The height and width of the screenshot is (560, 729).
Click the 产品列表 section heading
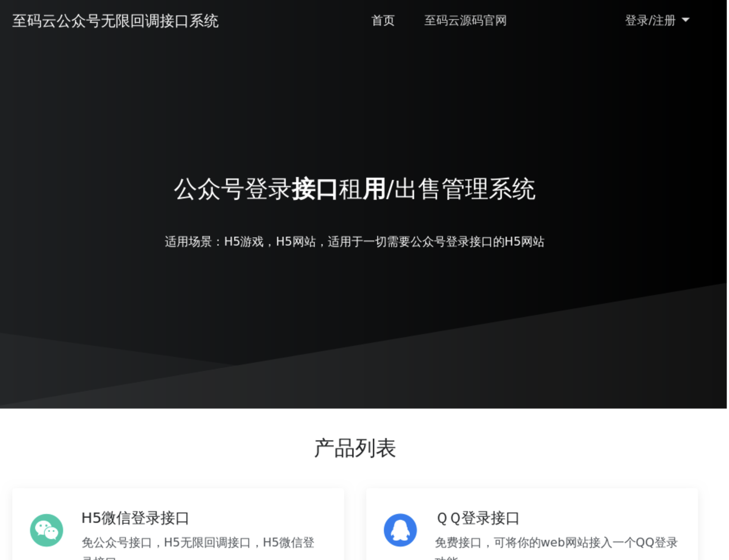pos(355,448)
